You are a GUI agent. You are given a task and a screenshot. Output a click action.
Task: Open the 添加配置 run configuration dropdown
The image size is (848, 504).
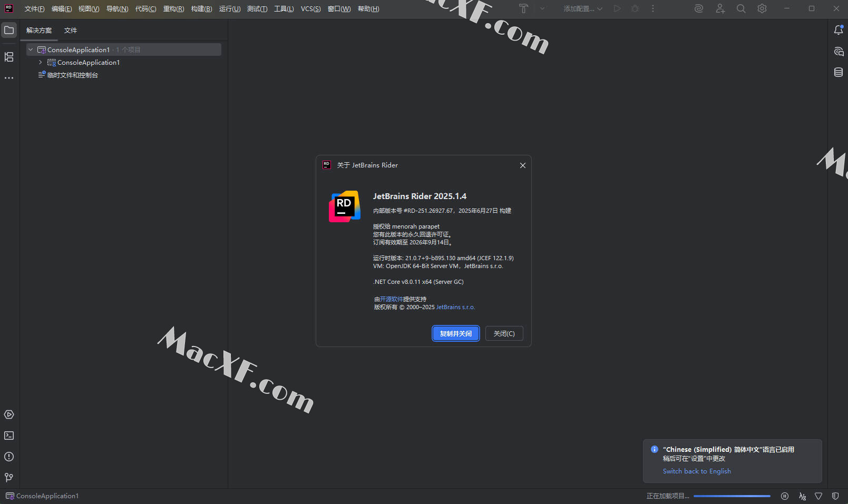pos(583,8)
